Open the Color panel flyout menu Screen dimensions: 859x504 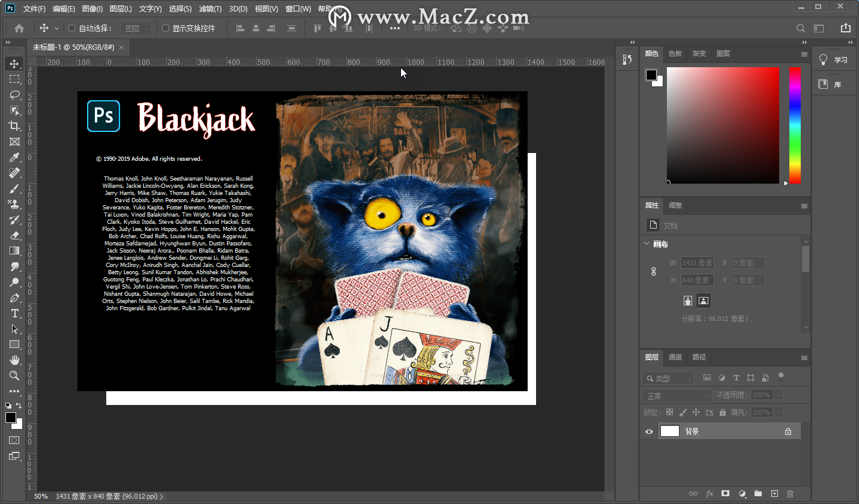804,54
